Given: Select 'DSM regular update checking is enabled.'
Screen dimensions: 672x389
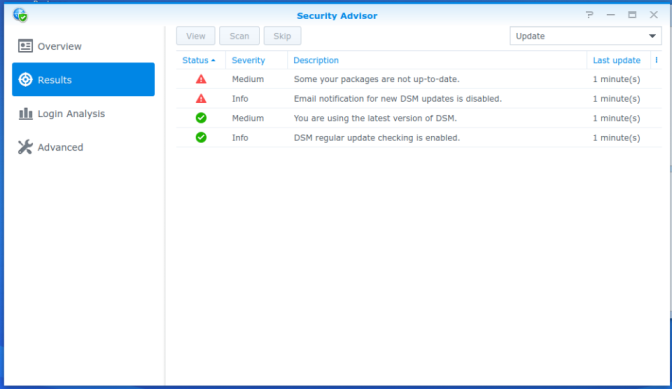Looking at the screenshot, I should [x=377, y=138].
